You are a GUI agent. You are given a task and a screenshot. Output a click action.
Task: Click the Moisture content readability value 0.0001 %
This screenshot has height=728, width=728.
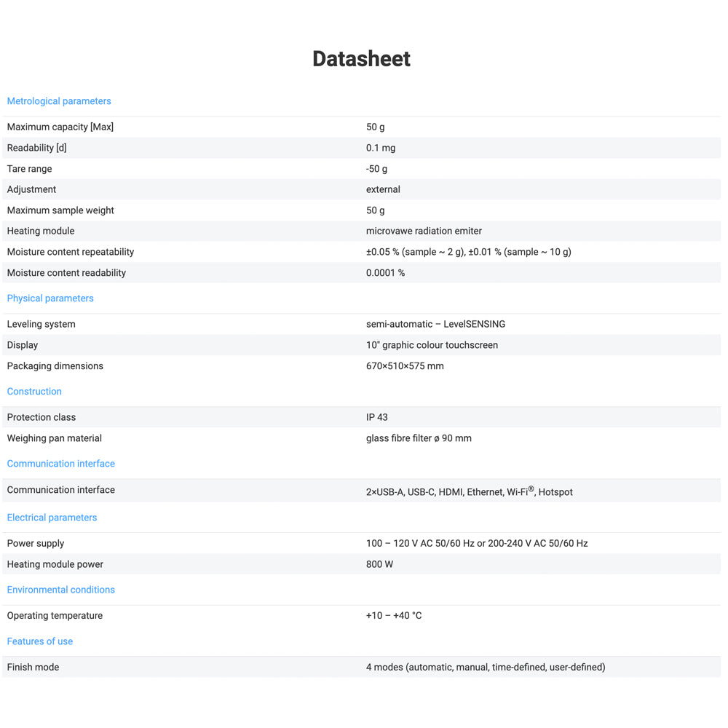[385, 273]
